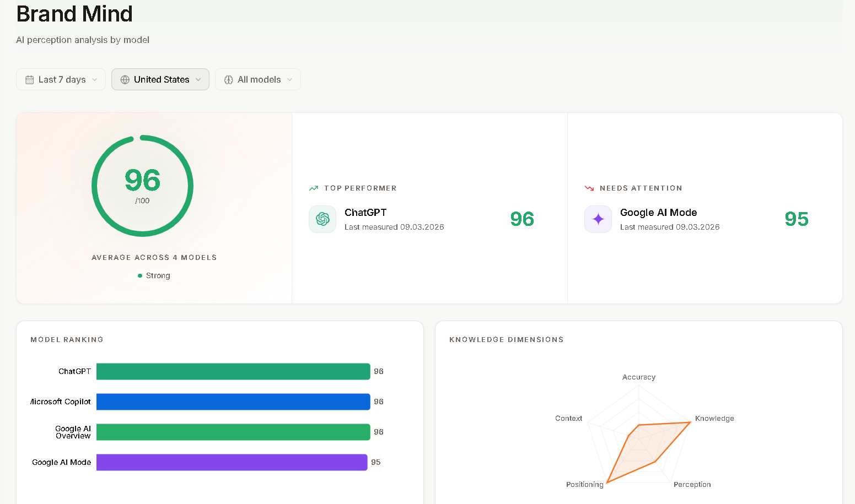Click the blue Microsoft Copilot ranking bar
855x504 pixels.
coord(233,402)
